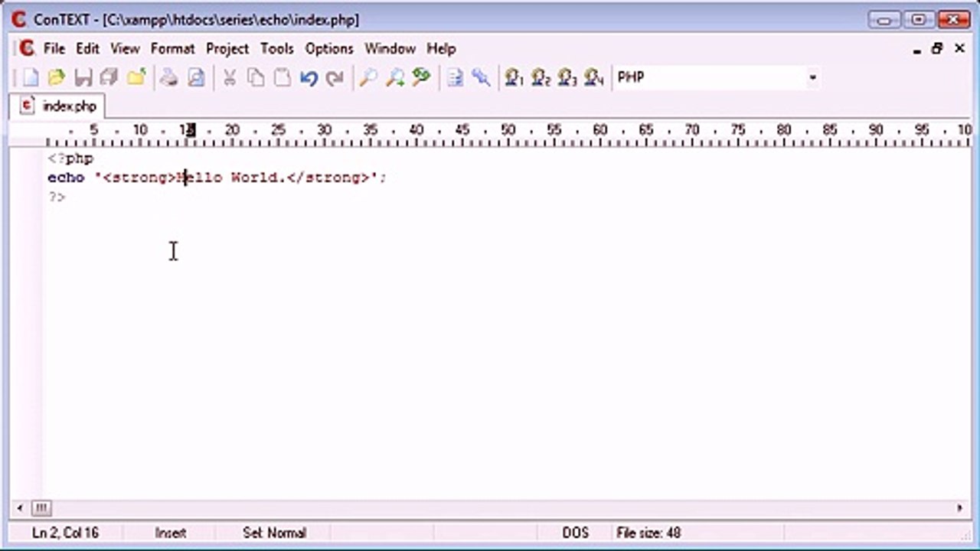Cut selection with scissors icon
Image resolution: width=980 pixels, height=551 pixels.
coord(229,77)
